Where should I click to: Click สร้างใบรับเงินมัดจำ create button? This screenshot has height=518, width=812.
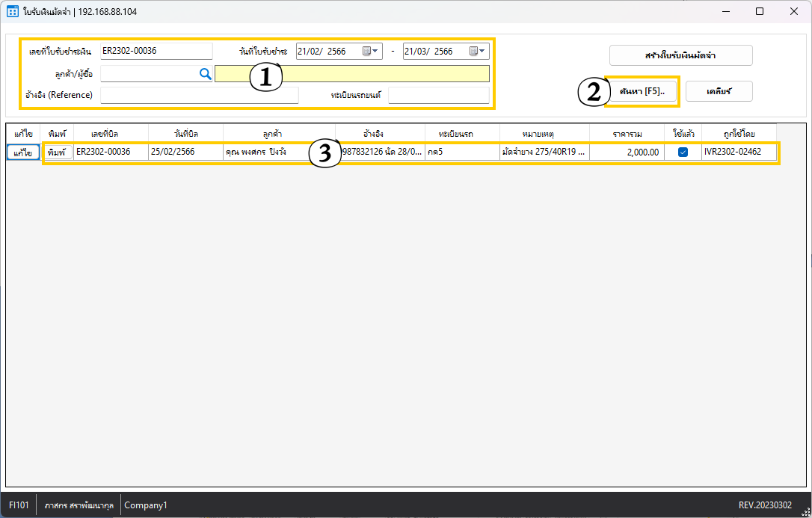pos(680,55)
